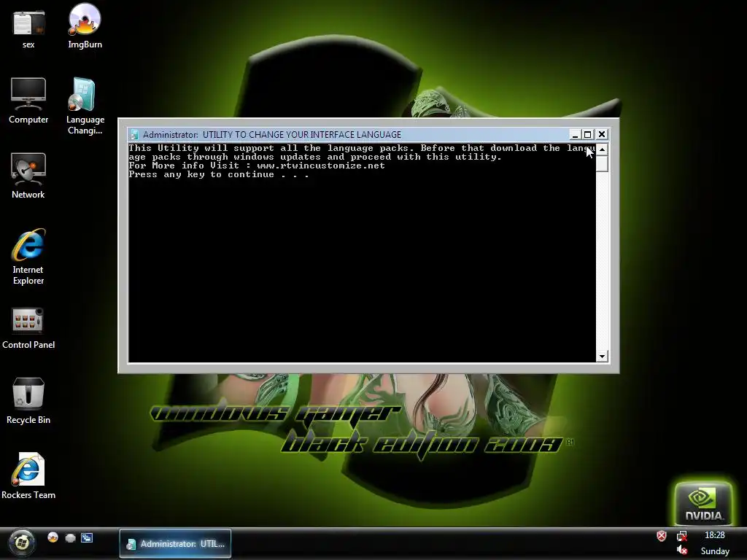Click the muted volume tray icon
The height and width of the screenshot is (560, 747).
682,551
